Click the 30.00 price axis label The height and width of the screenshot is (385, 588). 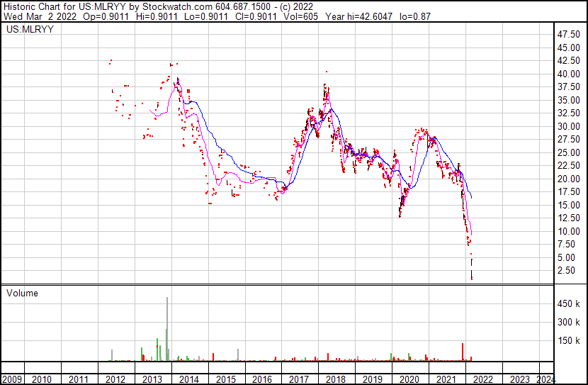(x=568, y=126)
